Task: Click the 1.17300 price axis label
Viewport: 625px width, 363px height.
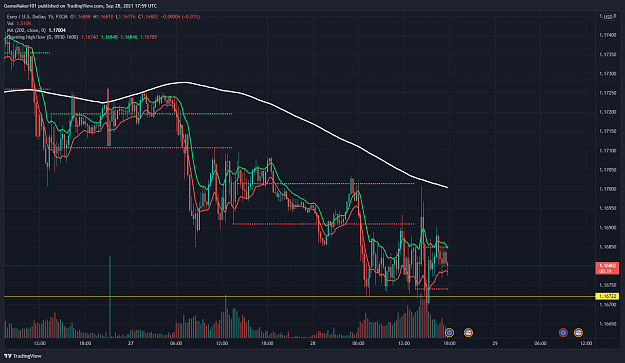Action: point(607,74)
